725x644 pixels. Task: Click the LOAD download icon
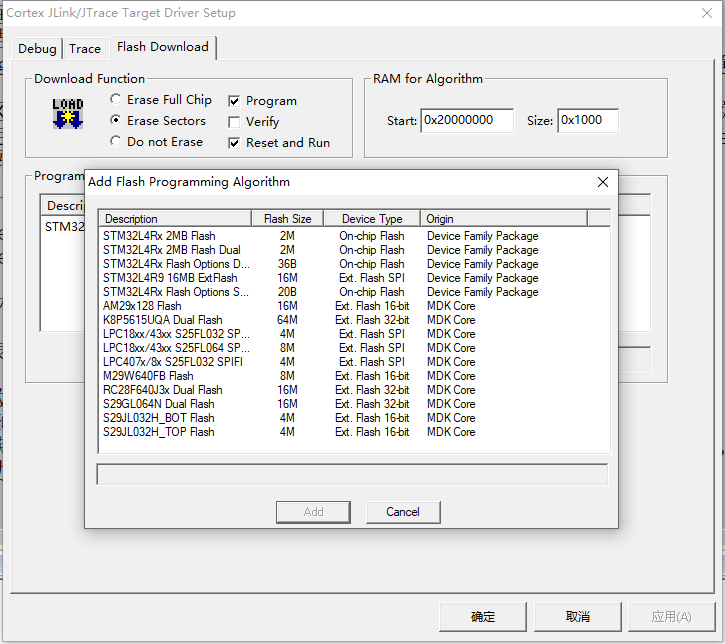(68, 113)
